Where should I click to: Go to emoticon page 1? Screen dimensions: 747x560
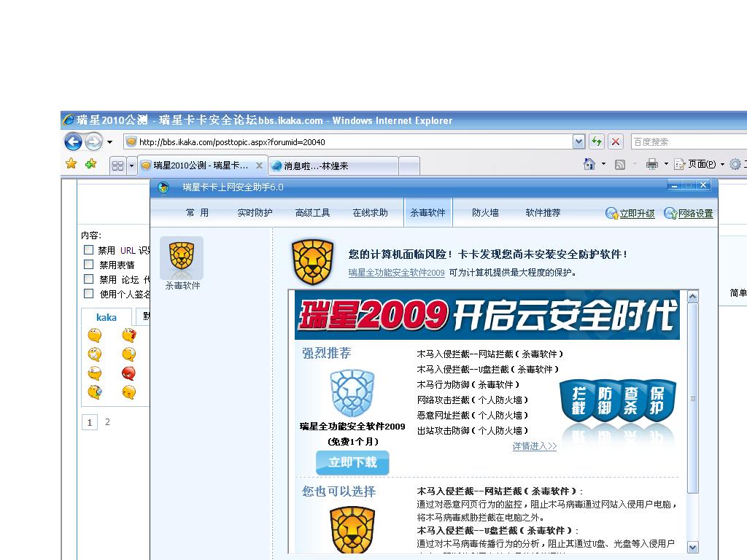pyautogui.click(x=90, y=422)
